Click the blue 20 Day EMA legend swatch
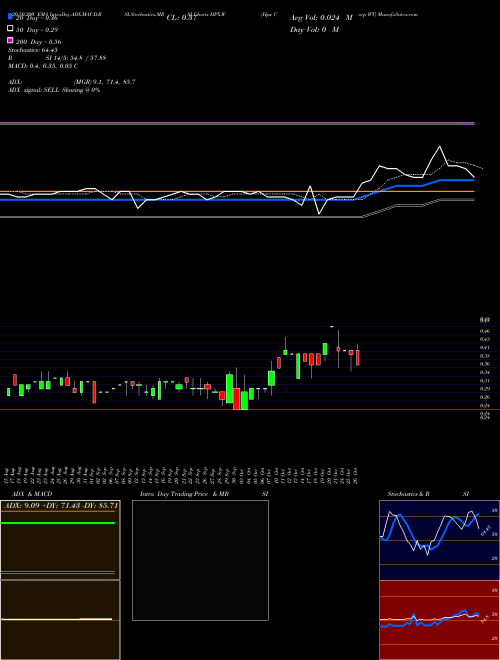 (x=11, y=17)
